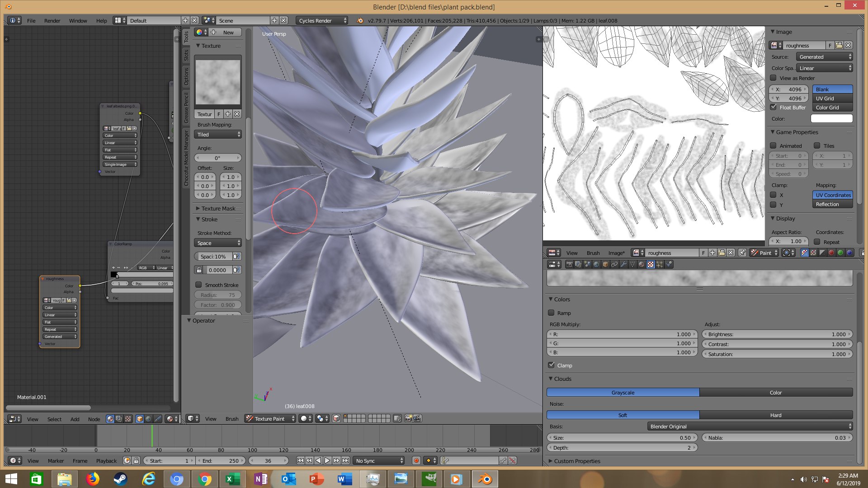The height and width of the screenshot is (488, 868).
Task: Open the Modifiers wrench properties tab
Action: pyautogui.click(x=623, y=264)
